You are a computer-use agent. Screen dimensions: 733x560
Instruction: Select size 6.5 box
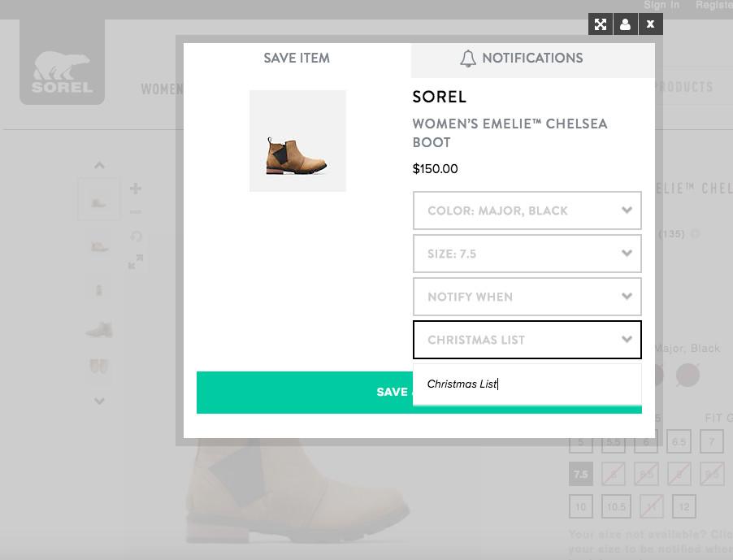coord(679,441)
